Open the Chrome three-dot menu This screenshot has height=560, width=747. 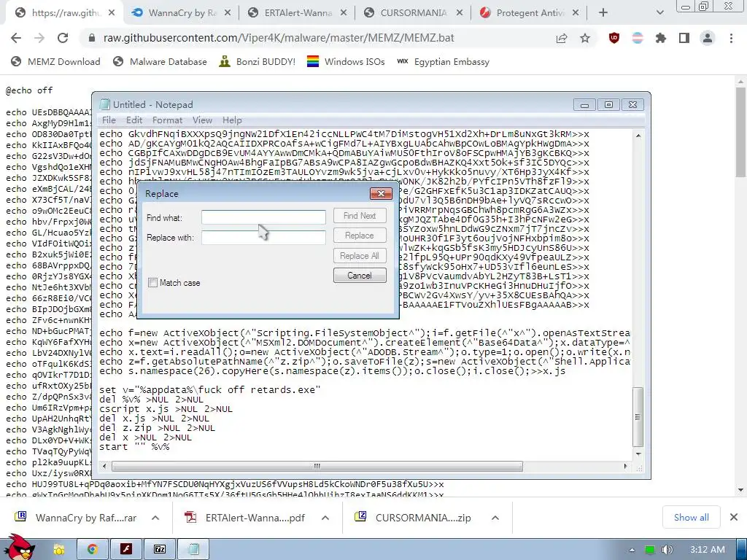[731, 38]
